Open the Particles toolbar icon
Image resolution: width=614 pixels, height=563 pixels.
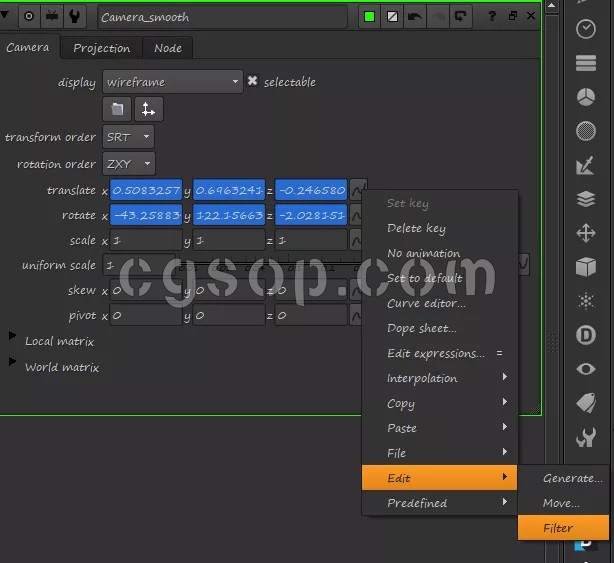pos(586,301)
